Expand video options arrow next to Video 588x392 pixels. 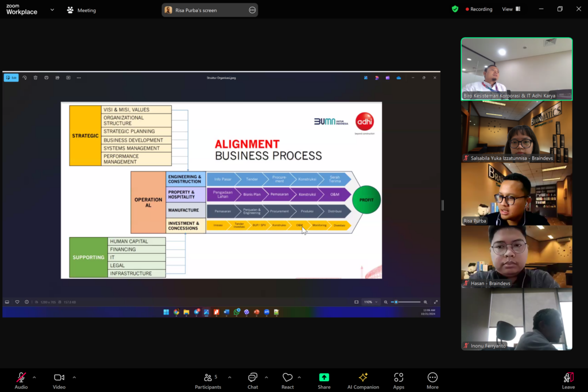[x=74, y=377]
